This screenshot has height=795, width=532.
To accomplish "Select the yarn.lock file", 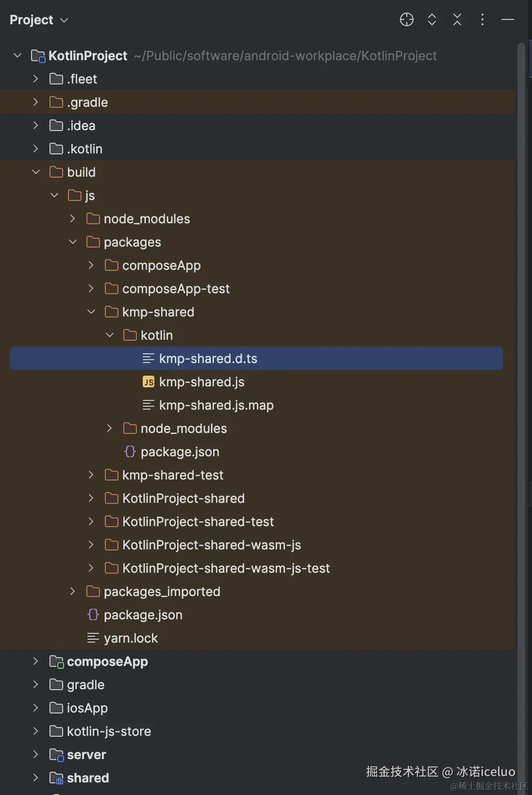I will tap(131, 638).
